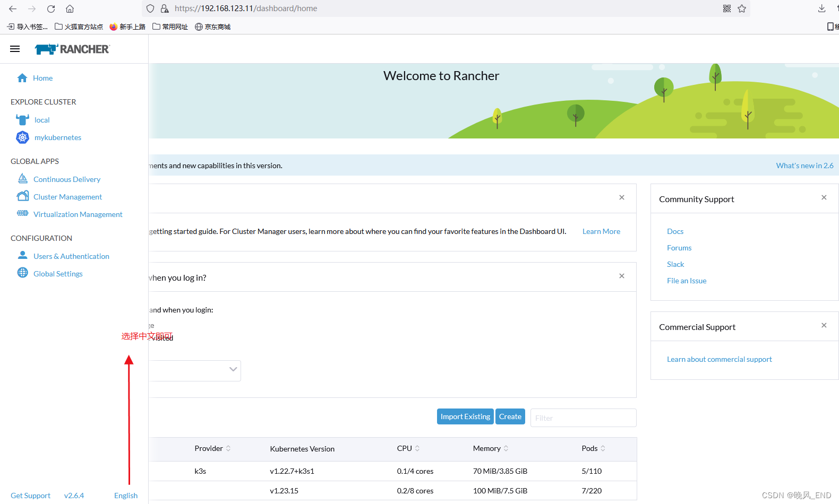839x504 pixels.
Task: Open What's new in 2.6 link
Action: (x=804, y=166)
